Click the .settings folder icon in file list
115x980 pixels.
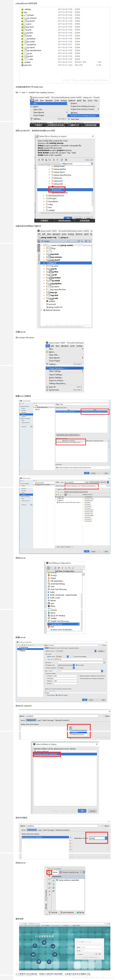click(x=23, y=9)
